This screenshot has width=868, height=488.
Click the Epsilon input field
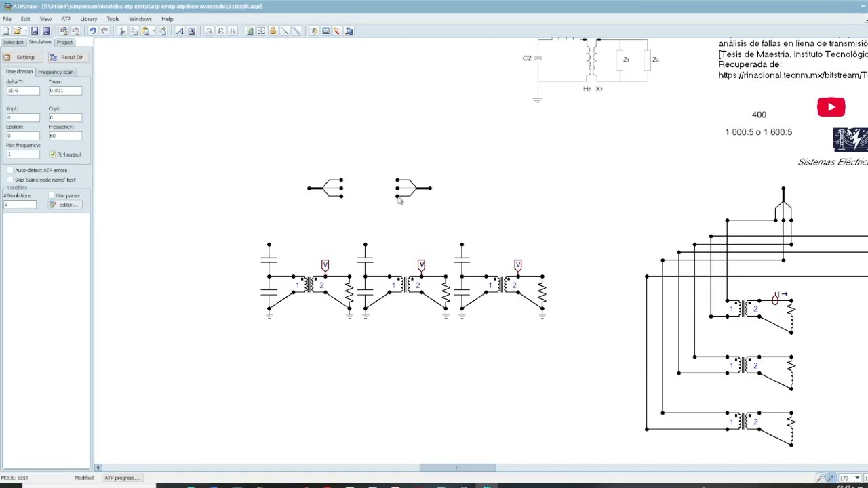[x=22, y=136]
